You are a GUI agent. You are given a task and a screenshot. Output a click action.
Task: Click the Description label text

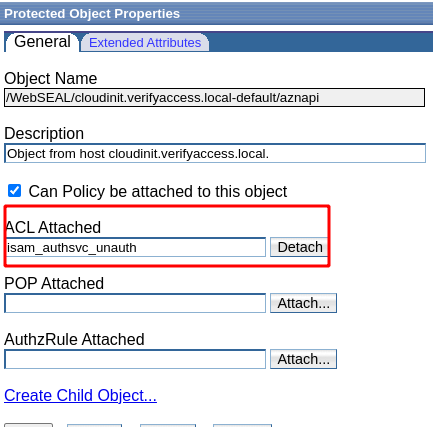pos(44,134)
